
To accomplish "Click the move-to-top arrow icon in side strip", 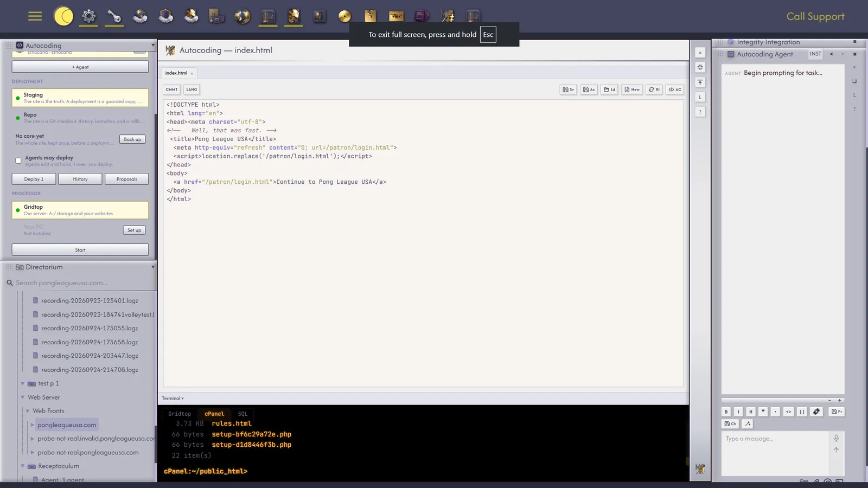I will coord(700,82).
